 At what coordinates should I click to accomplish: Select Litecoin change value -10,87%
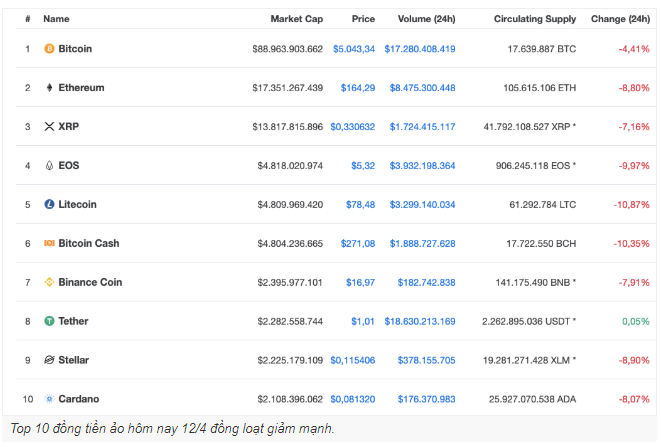631,205
